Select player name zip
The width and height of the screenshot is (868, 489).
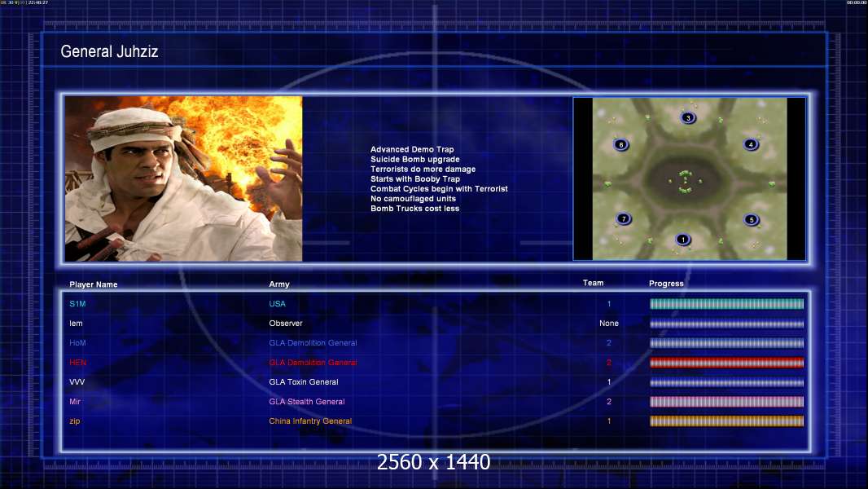tap(75, 421)
